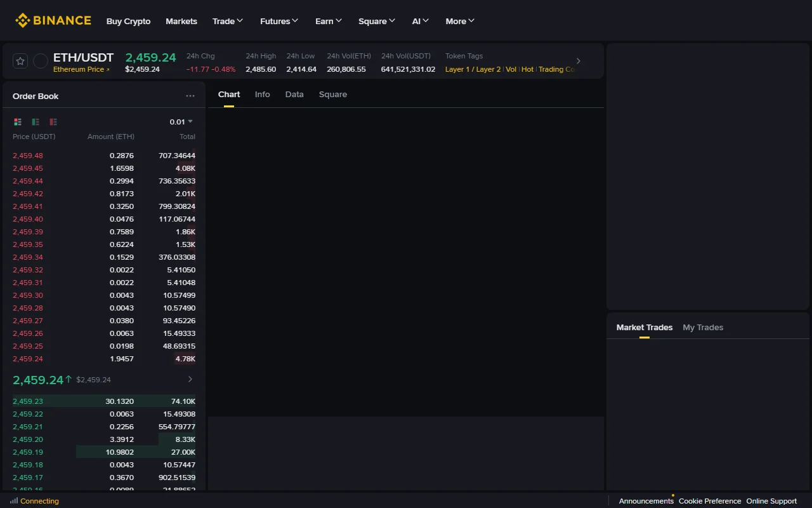
Task: Click the Binance logo
Action: coord(53,20)
